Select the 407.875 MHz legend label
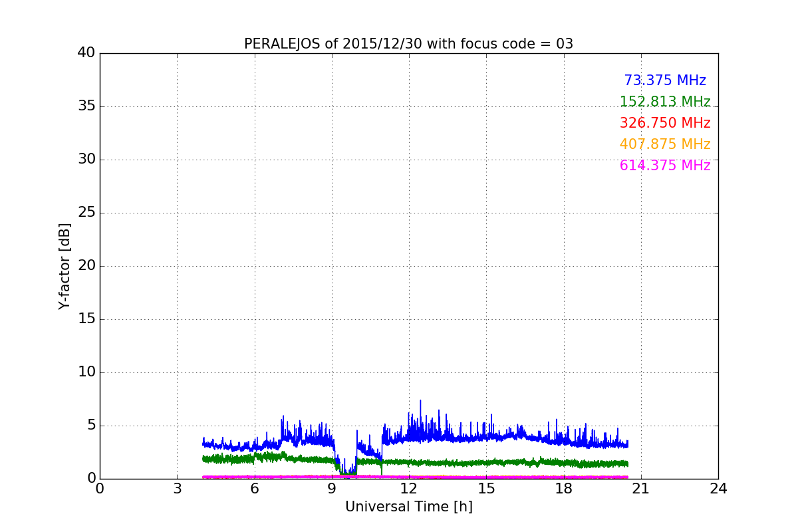798x532 pixels. tap(665, 144)
